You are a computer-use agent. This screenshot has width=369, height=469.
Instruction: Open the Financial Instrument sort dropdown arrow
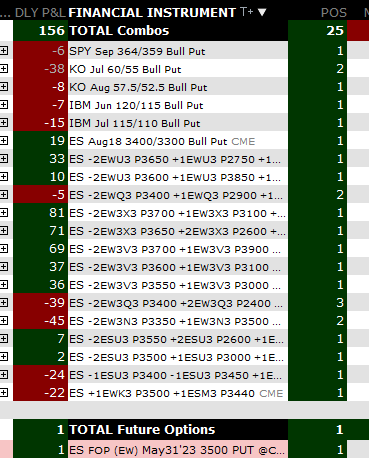click(262, 12)
